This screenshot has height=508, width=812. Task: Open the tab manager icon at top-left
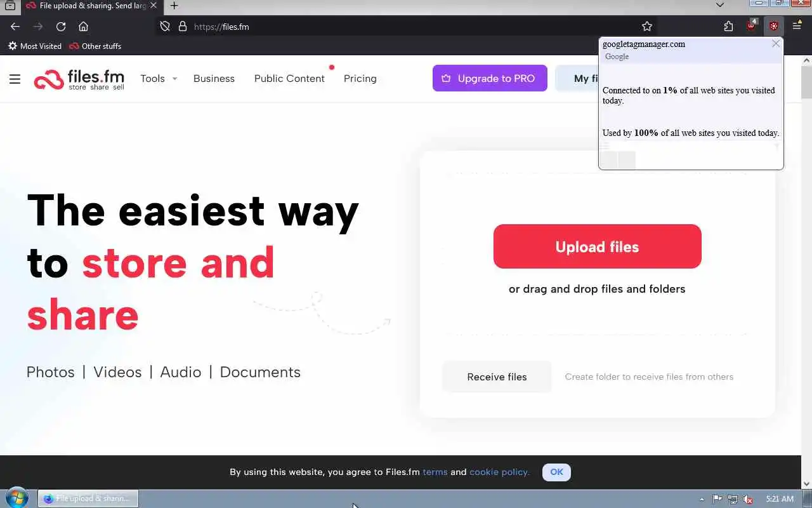point(10,6)
